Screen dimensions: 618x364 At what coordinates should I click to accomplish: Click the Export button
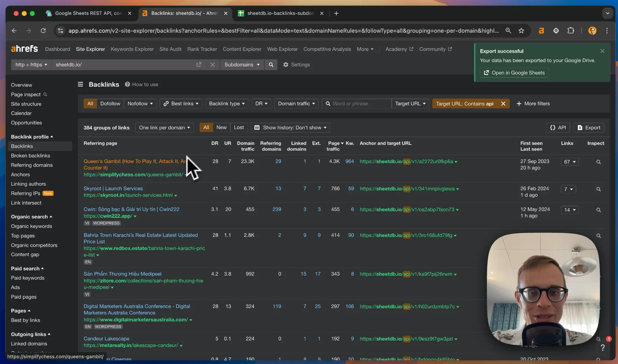point(589,127)
